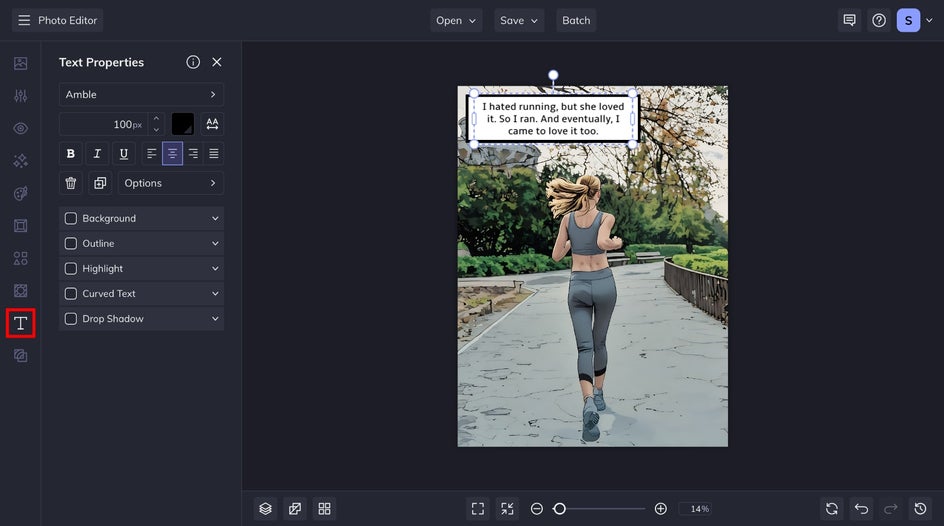Zoom in with the plus button

pyautogui.click(x=660, y=509)
